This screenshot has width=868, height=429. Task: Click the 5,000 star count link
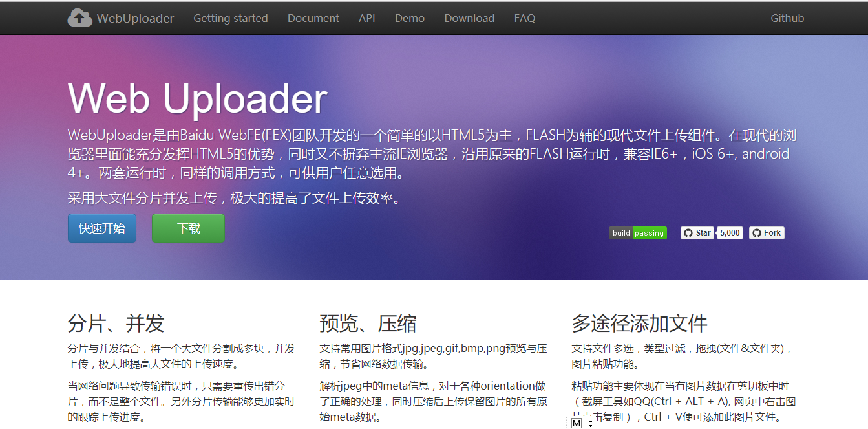click(729, 233)
